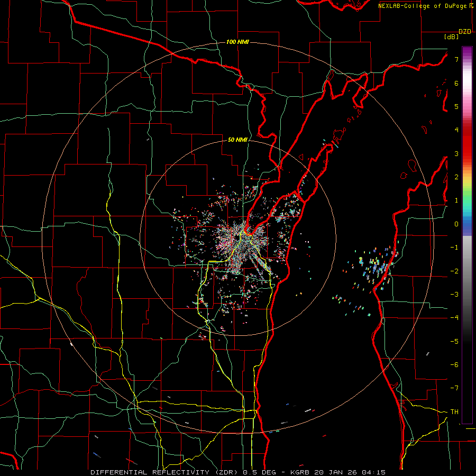Click the -2 dB scale value

click(x=454, y=271)
